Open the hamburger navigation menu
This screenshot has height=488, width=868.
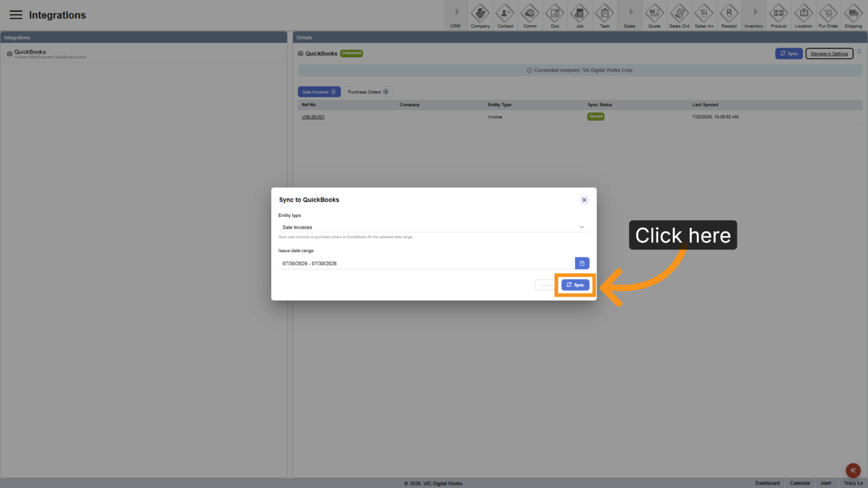coord(16,15)
